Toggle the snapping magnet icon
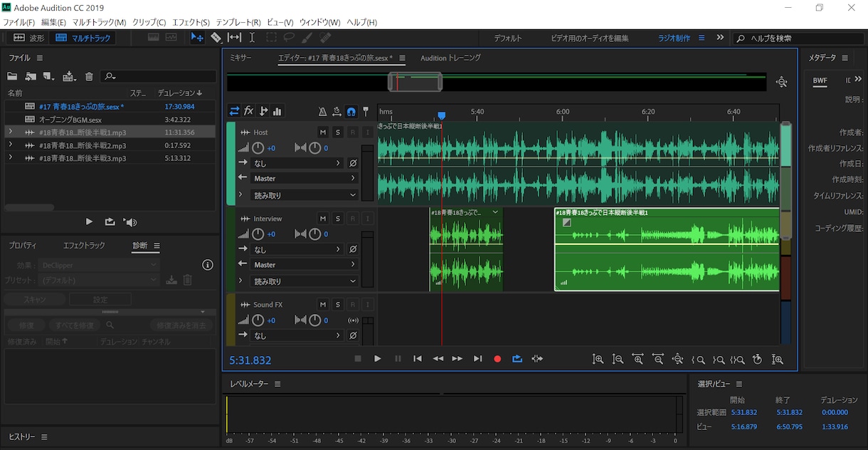The height and width of the screenshot is (450, 868). click(351, 111)
